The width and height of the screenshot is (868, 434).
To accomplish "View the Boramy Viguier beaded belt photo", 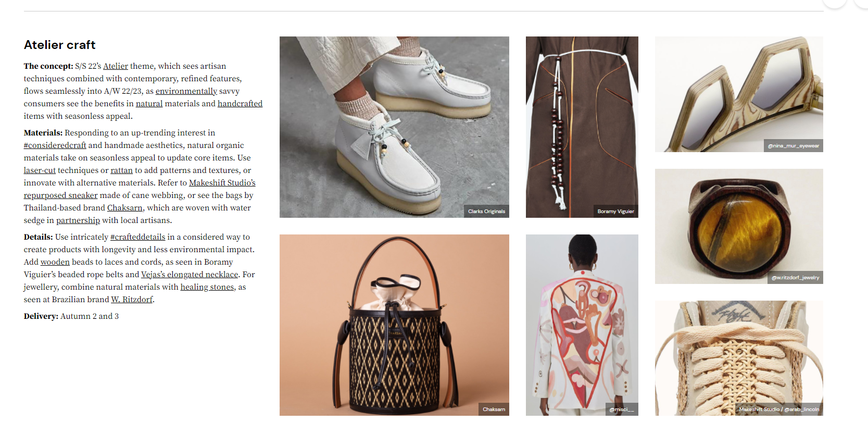I will pyautogui.click(x=582, y=127).
